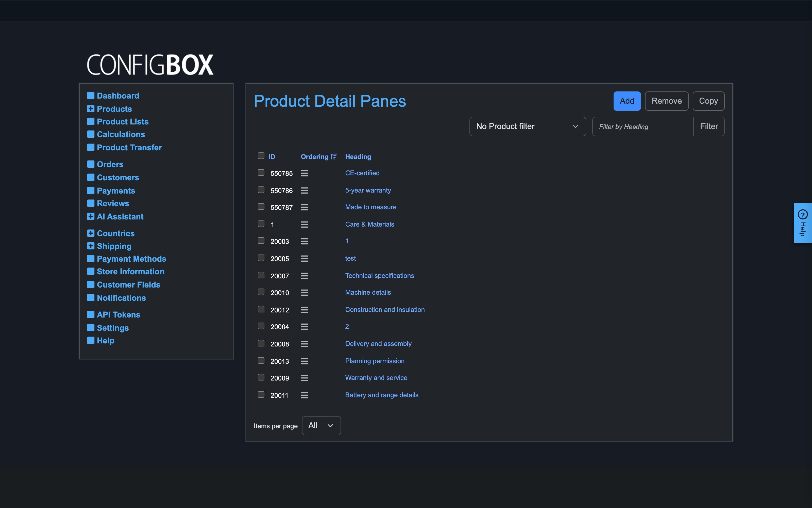Image resolution: width=812 pixels, height=508 pixels.
Task: Check the box for row 20011
Action: (261, 394)
